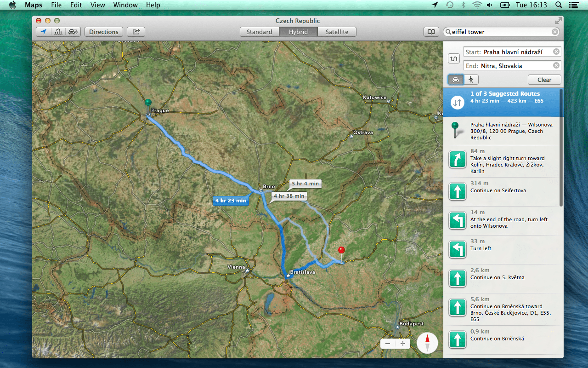Click the Budapest label on the map

pyautogui.click(x=411, y=324)
